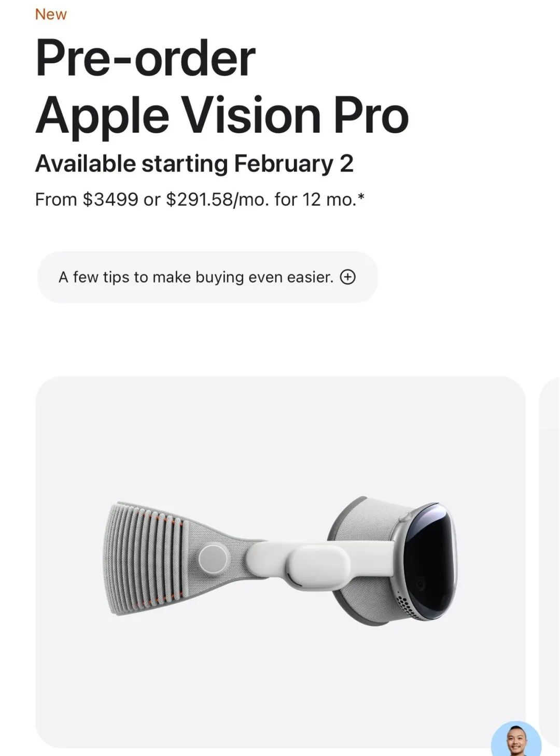Click the plus circle icon in tips pill
This screenshot has height=756, width=560.
[x=347, y=277]
